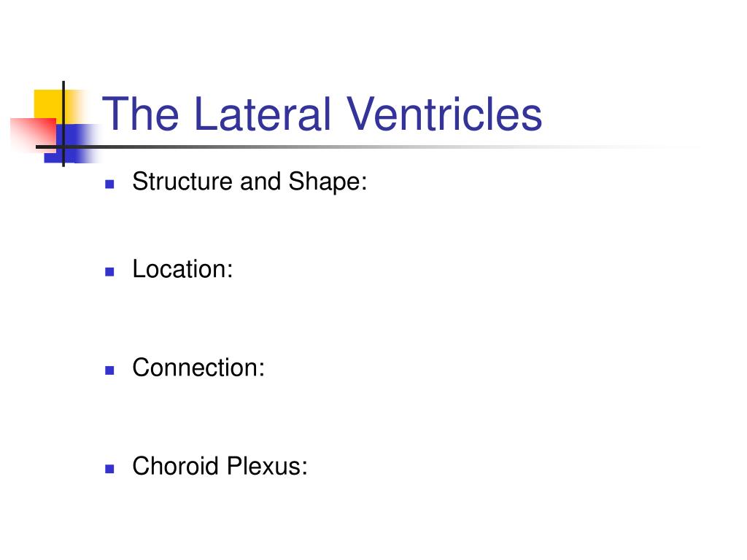
Task: Select the bullet beside Location
Action: pyautogui.click(x=109, y=272)
